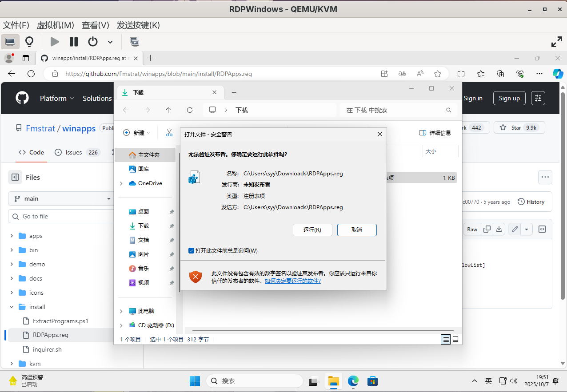Open the main branch dropdown
This screenshot has width=567, height=392.
tap(61, 198)
